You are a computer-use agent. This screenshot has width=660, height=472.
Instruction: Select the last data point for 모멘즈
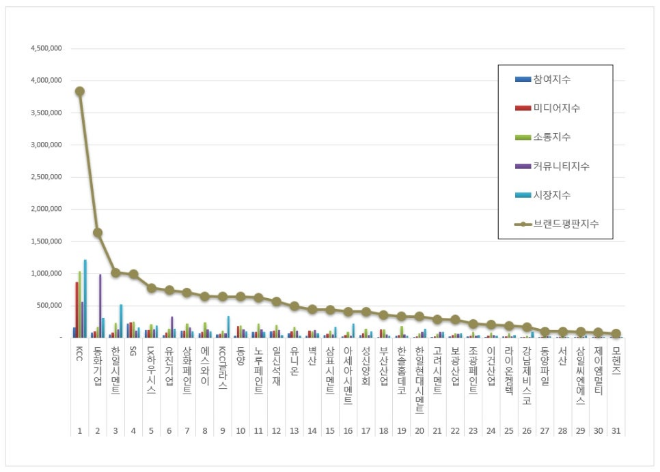pyautogui.click(x=615, y=334)
